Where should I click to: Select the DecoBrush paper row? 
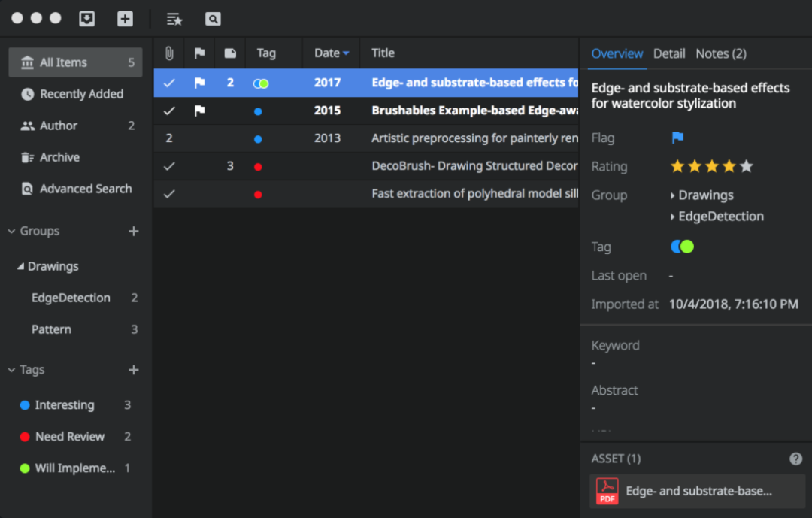tap(474, 166)
